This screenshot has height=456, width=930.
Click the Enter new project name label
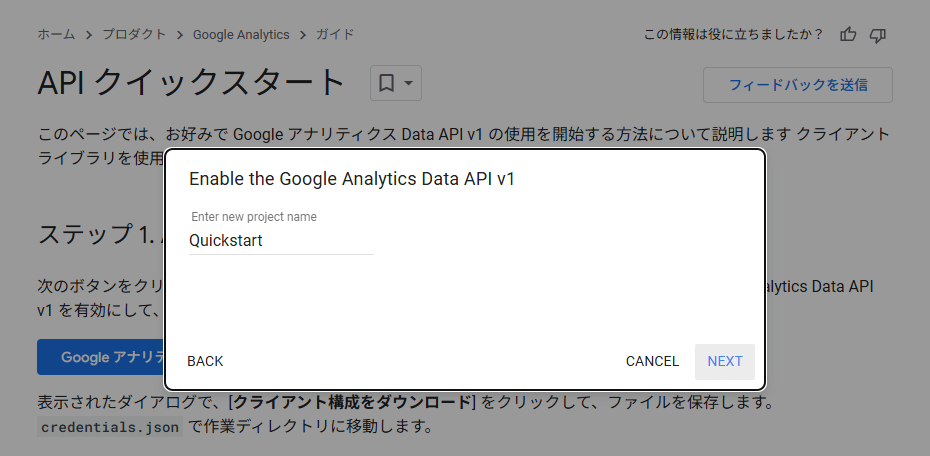pyautogui.click(x=254, y=216)
